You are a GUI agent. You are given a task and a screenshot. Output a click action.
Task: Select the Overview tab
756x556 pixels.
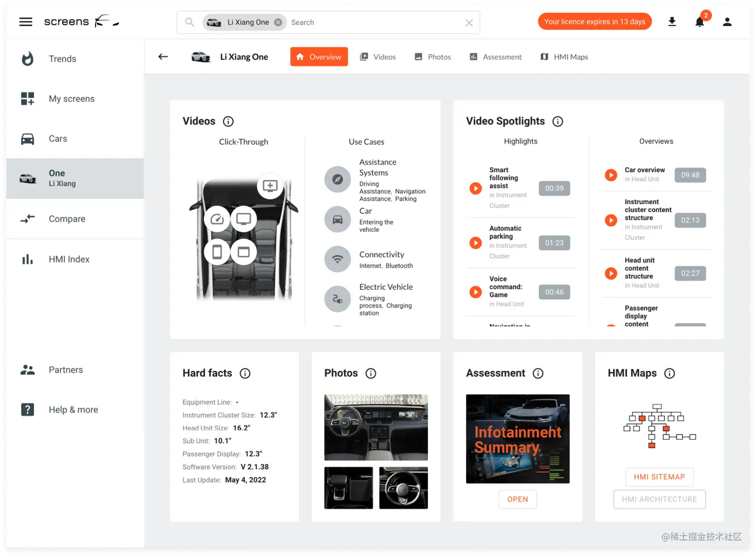[319, 57]
